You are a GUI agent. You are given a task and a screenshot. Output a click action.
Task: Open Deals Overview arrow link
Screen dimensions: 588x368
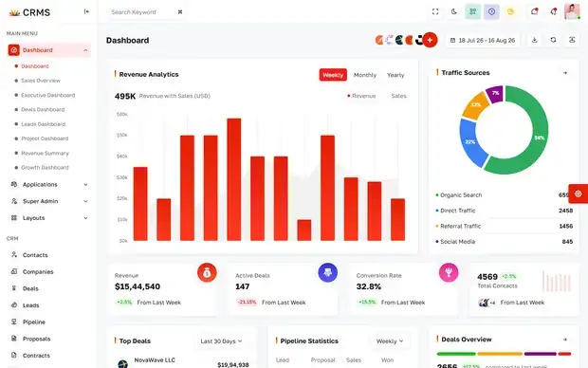[565, 340]
